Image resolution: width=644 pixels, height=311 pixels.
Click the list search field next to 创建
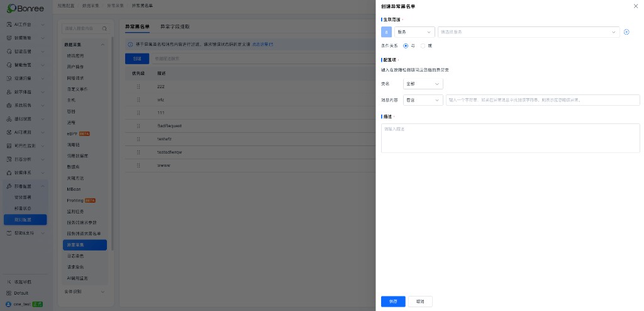click(x=263, y=59)
